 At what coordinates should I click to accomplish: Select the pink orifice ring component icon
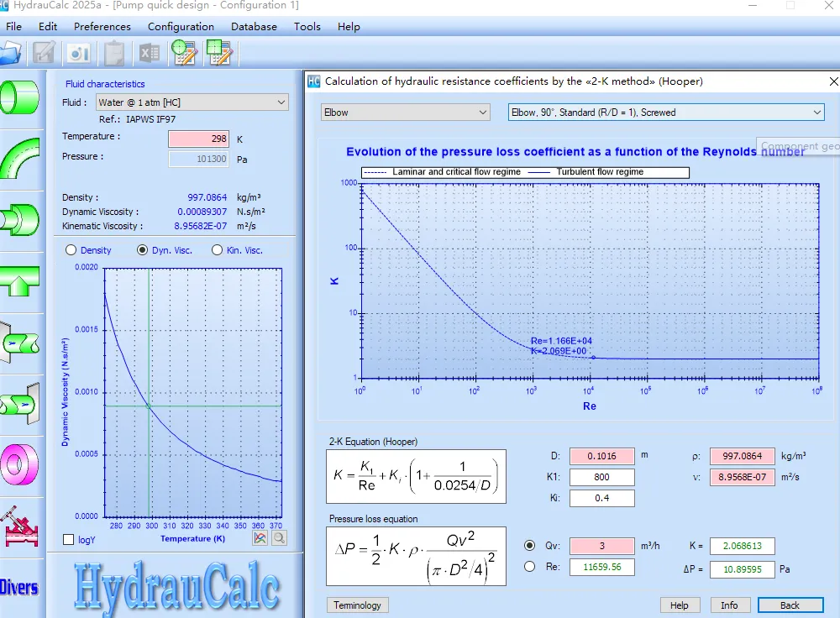click(x=20, y=465)
